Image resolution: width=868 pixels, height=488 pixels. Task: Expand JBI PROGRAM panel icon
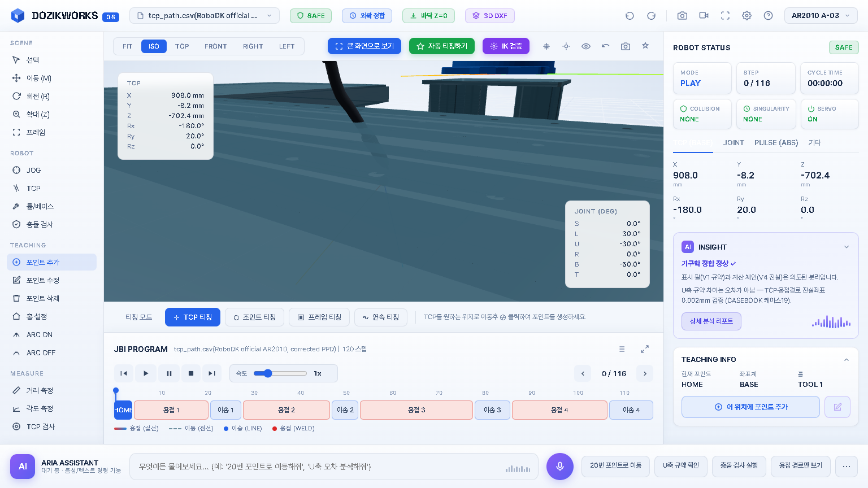click(x=645, y=349)
